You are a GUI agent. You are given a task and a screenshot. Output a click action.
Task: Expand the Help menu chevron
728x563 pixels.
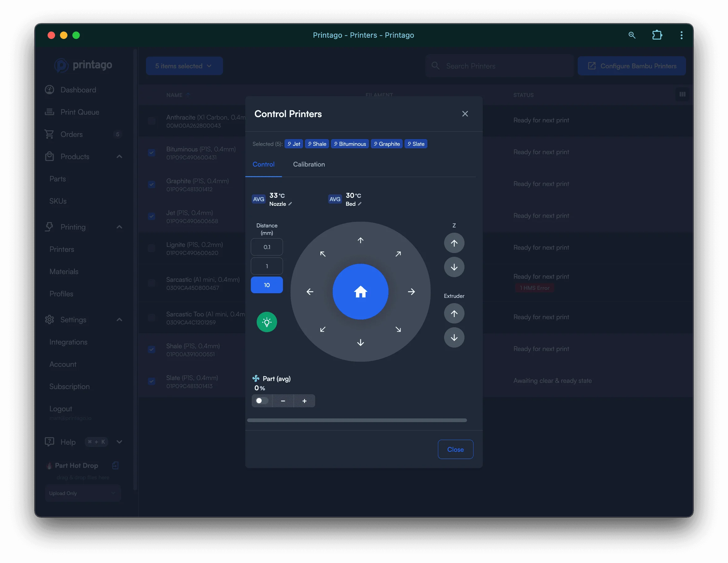click(x=119, y=442)
